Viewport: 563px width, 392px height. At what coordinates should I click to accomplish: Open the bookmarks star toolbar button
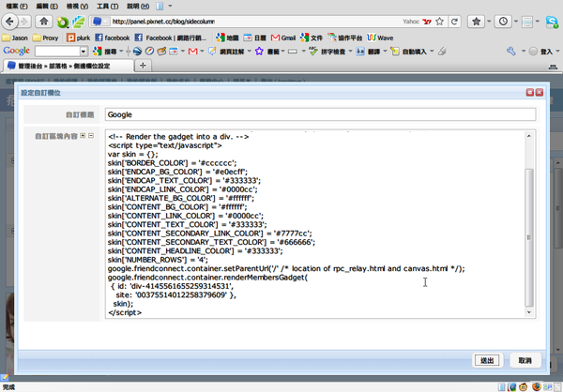click(476, 22)
